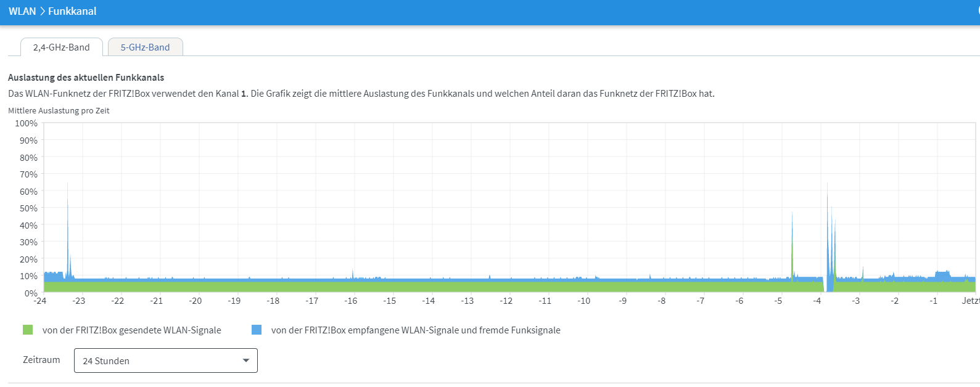The width and height of the screenshot is (980, 387).
Task: Click the -16 x-axis label
Action: pyautogui.click(x=350, y=301)
